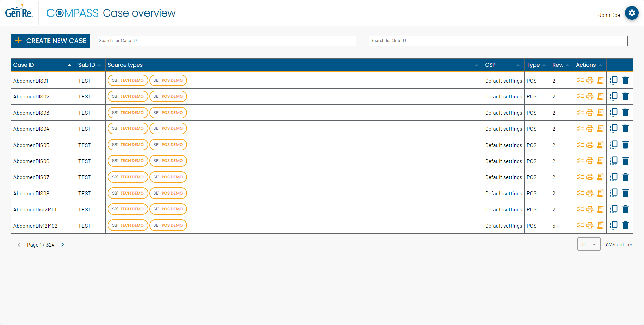Click the CREATE NEW CASE button
Screen dimensions: 644x325
pos(51,41)
